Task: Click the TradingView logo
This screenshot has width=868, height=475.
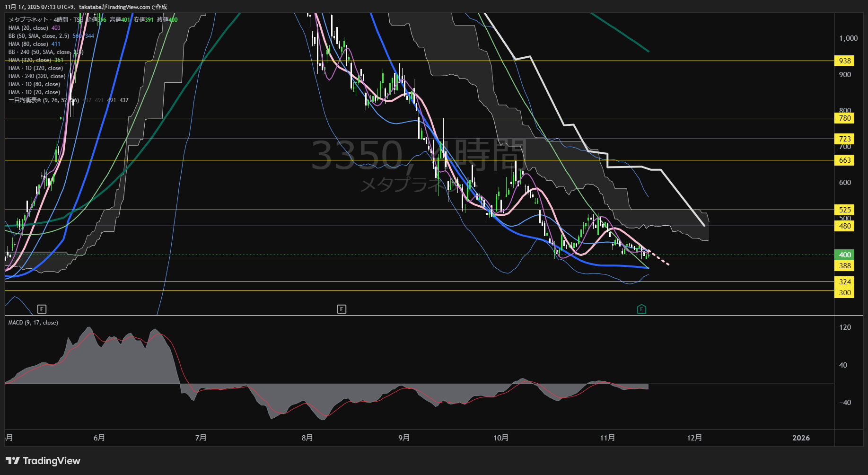Action: click(43, 461)
